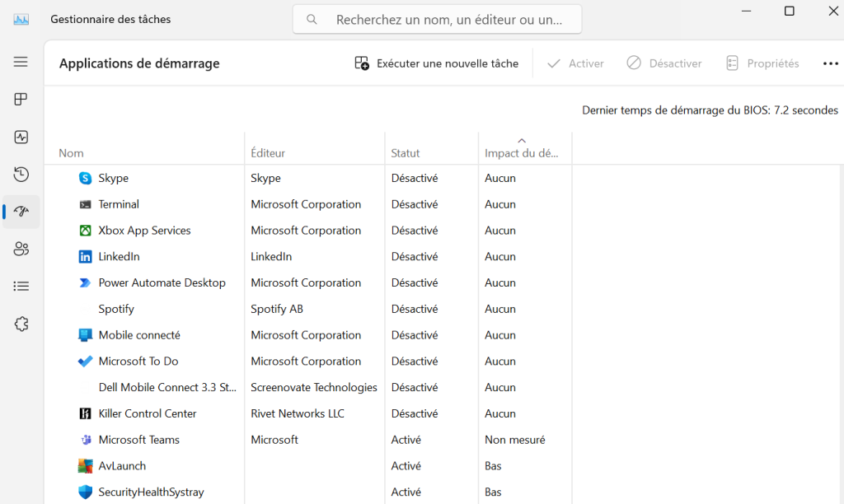
Task: Open the Details page list icon
Action: pos(21,287)
